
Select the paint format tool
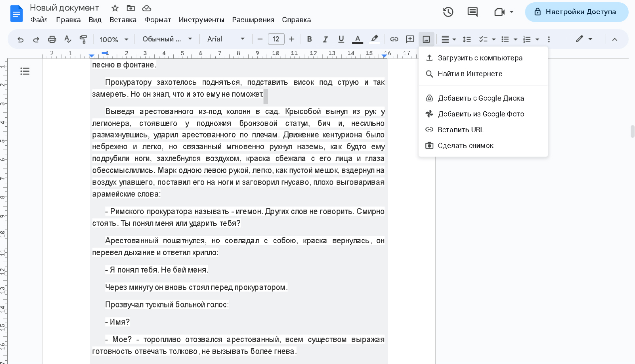(83, 39)
